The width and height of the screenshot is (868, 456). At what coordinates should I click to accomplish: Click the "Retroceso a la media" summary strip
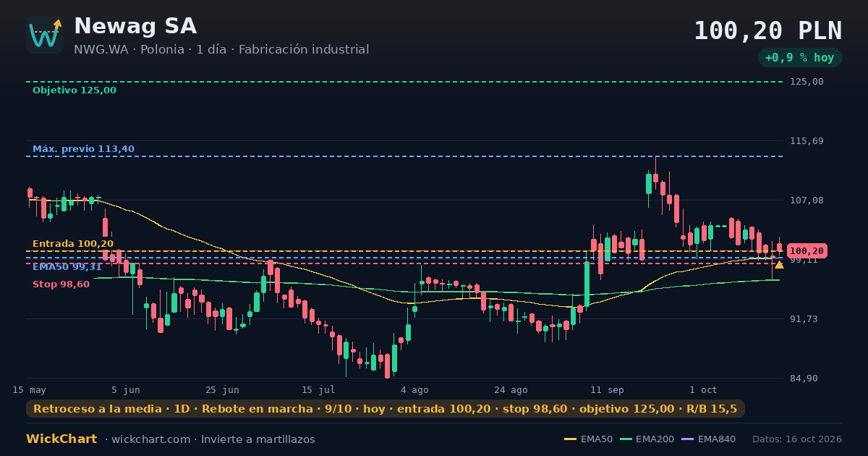tap(386, 409)
